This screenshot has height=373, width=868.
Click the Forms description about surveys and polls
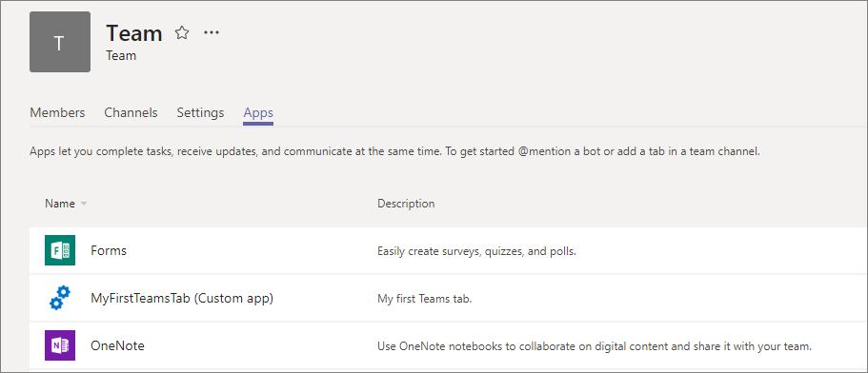coord(477,251)
